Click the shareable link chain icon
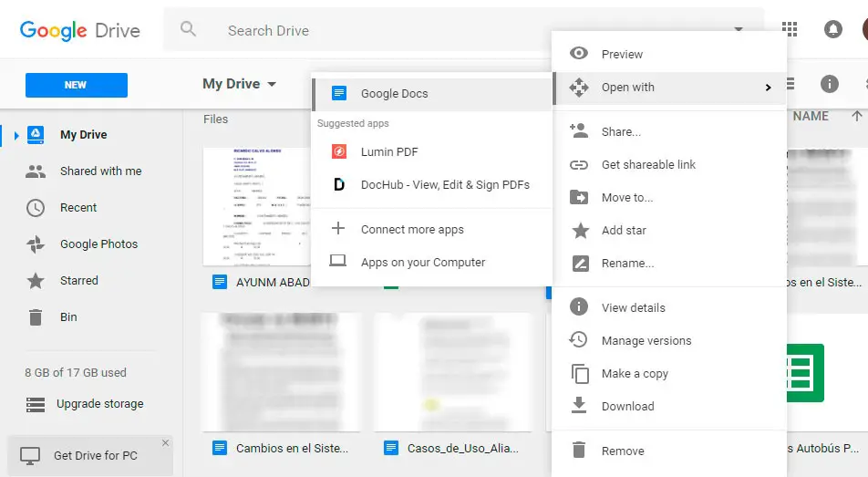The image size is (868, 477). pyautogui.click(x=579, y=165)
